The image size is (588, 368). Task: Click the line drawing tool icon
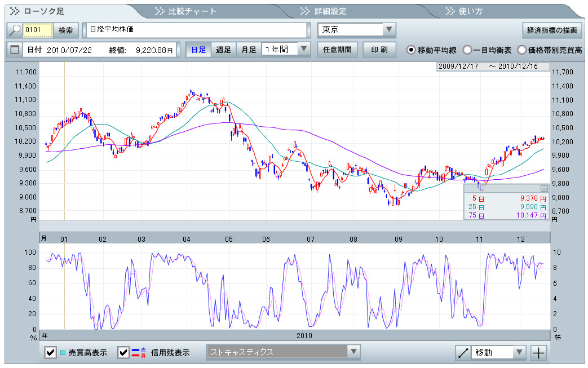pyautogui.click(x=463, y=353)
